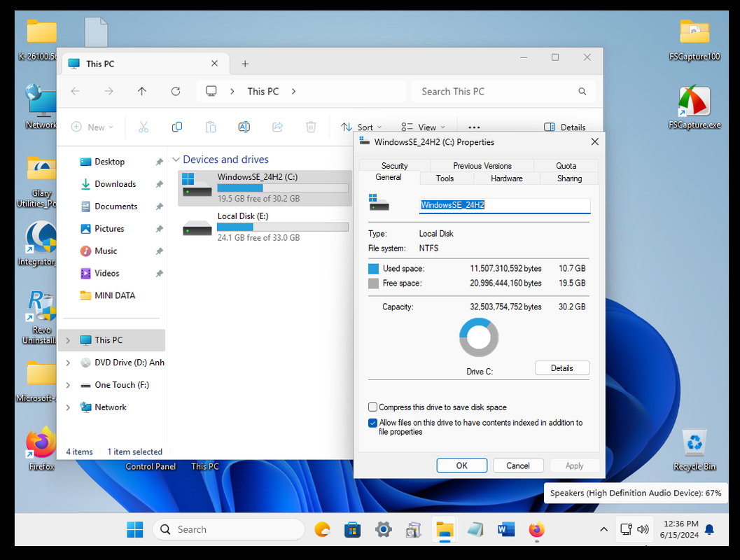Select the WindowsSE_24H2 (C:) drive icon
The width and height of the screenshot is (740, 560).
(x=197, y=185)
